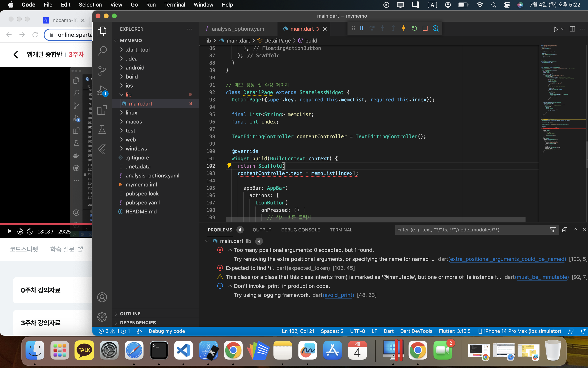Open the Run menu in menu bar
Viewport: 588px width, 368px height.
pos(151,5)
